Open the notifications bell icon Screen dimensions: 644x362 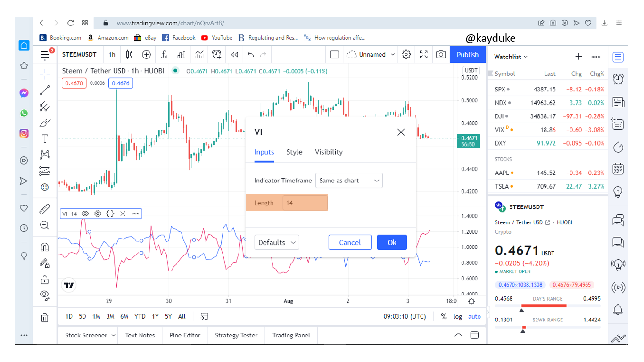click(618, 310)
